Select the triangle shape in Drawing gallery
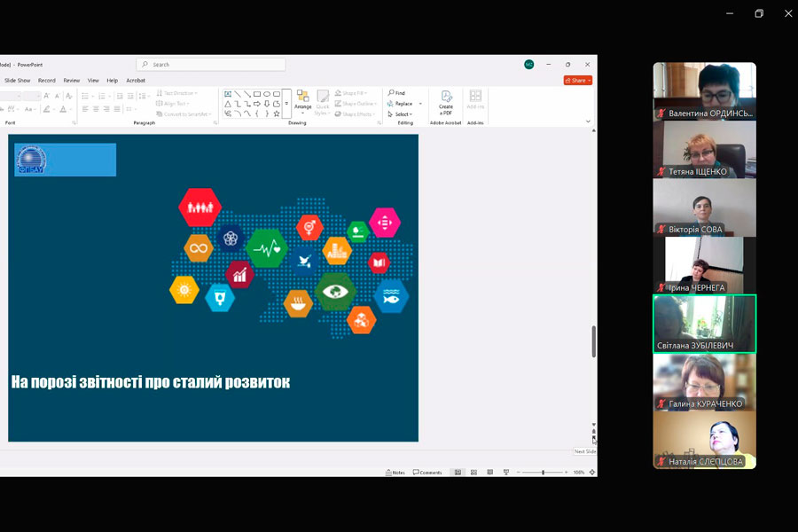This screenshot has height=532, width=798. pyautogui.click(x=228, y=104)
